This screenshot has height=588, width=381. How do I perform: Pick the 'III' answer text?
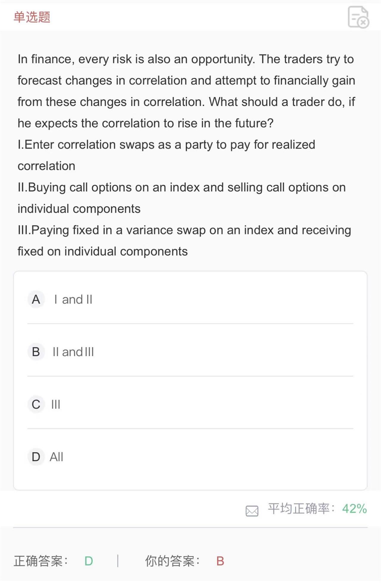click(x=56, y=404)
